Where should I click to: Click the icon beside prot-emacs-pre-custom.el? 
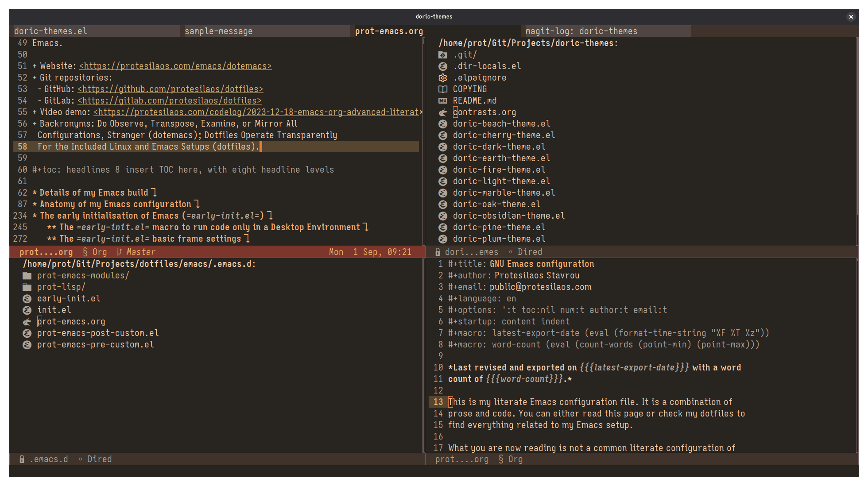(27, 345)
